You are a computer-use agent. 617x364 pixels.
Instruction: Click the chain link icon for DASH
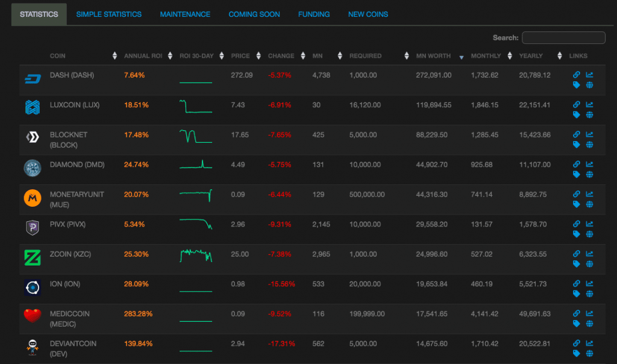tap(576, 75)
